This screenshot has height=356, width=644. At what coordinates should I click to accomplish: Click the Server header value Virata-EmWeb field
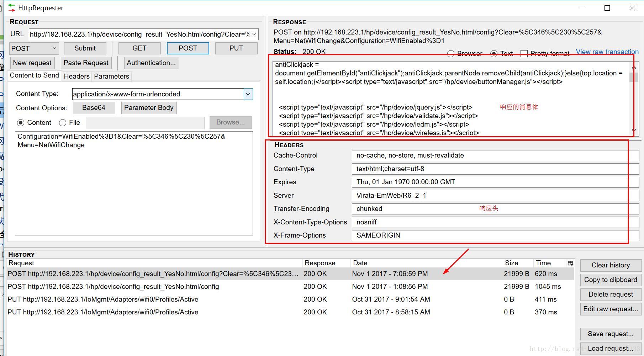click(x=495, y=196)
